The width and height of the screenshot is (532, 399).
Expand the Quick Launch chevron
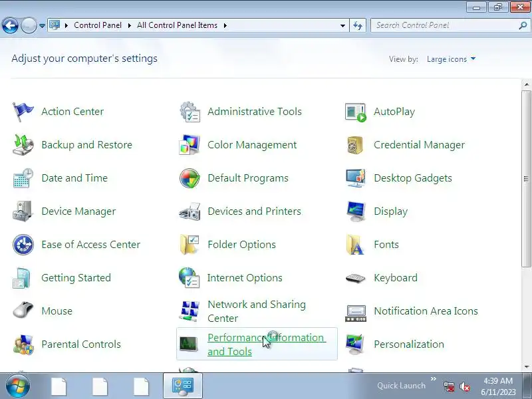tap(434, 378)
